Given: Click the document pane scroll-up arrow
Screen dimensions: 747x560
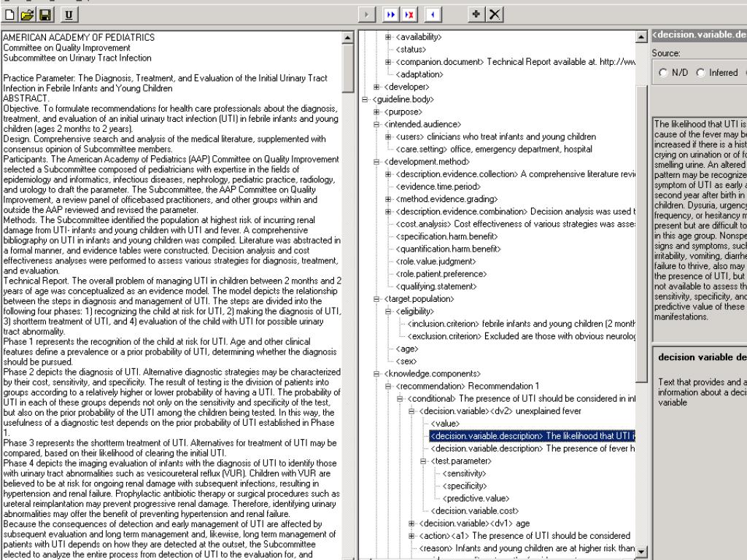Looking at the screenshot, I should (x=348, y=37).
